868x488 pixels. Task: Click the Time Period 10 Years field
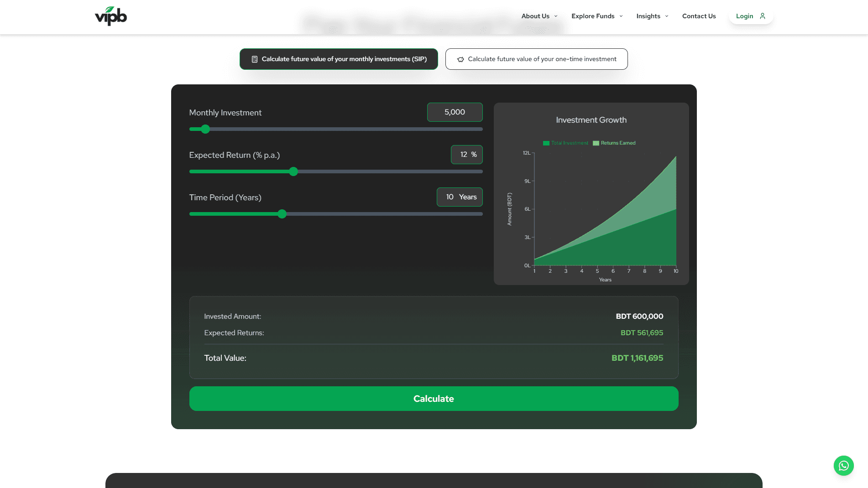click(x=460, y=197)
